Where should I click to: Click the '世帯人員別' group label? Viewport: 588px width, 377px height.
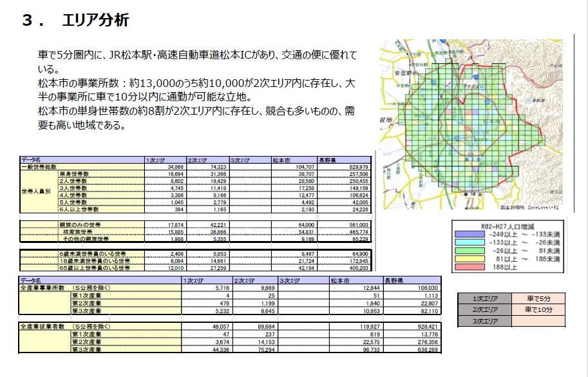pos(35,191)
